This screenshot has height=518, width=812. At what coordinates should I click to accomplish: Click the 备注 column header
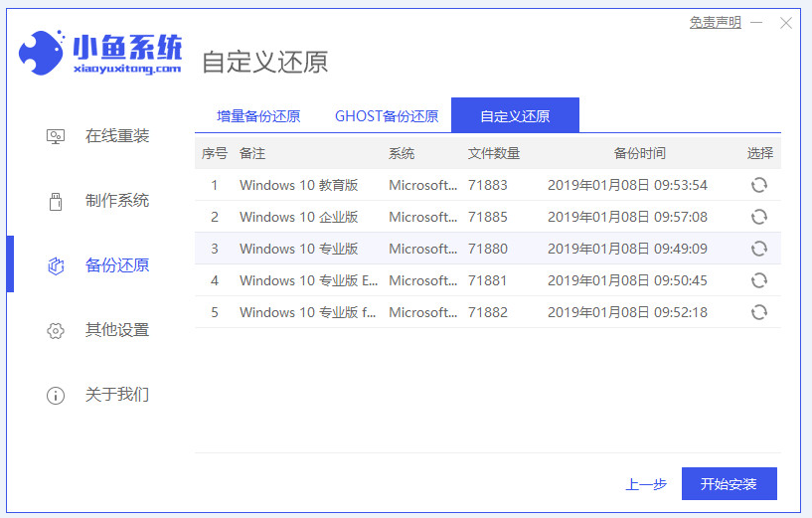click(x=252, y=153)
